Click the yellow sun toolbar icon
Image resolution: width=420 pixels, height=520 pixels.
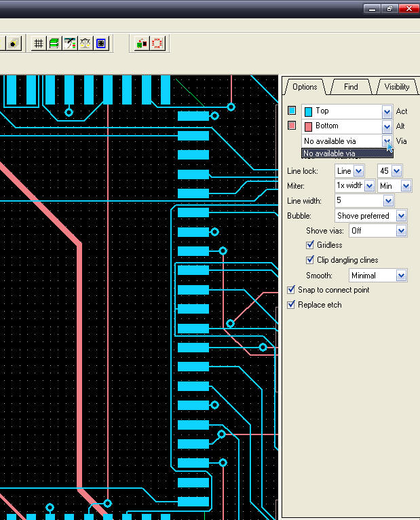[x=14, y=43]
